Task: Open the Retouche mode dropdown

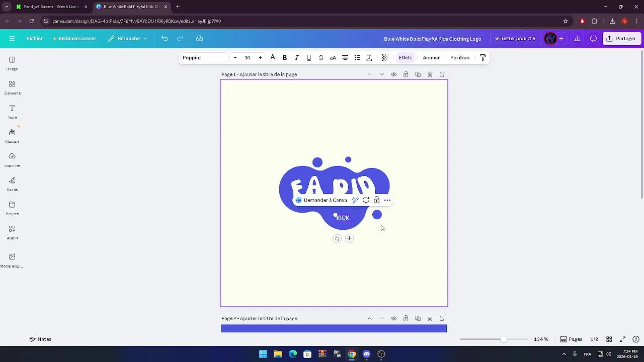Action: pyautogui.click(x=128, y=38)
